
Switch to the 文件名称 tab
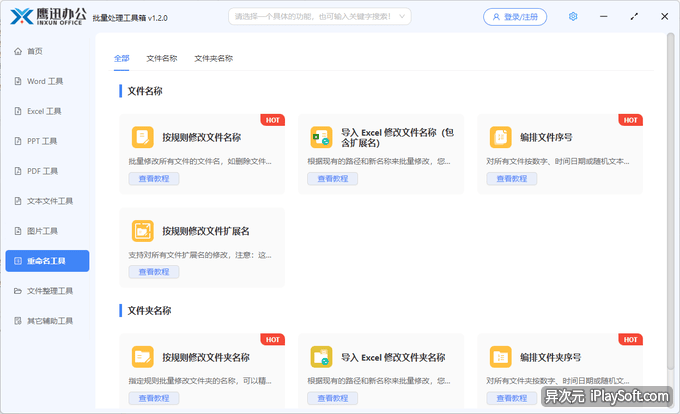(162, 58)
